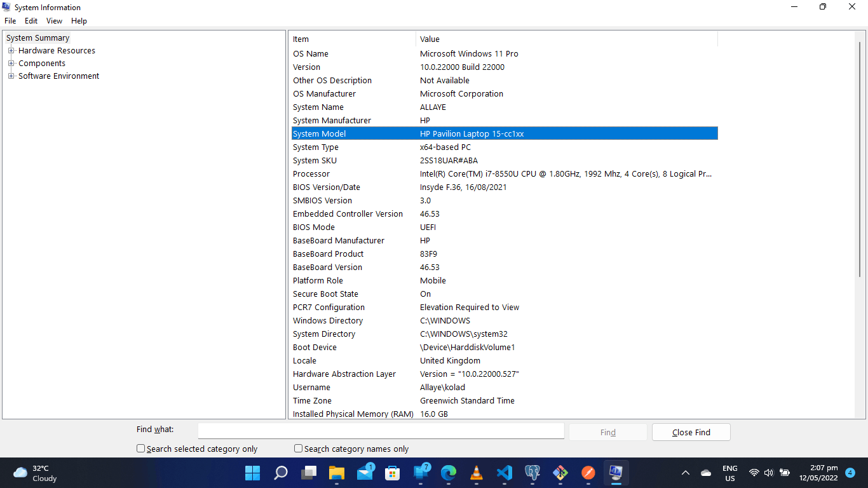Expand Software Environment tree node
Viewport: 868px width, 488px height.
(11, 76)
